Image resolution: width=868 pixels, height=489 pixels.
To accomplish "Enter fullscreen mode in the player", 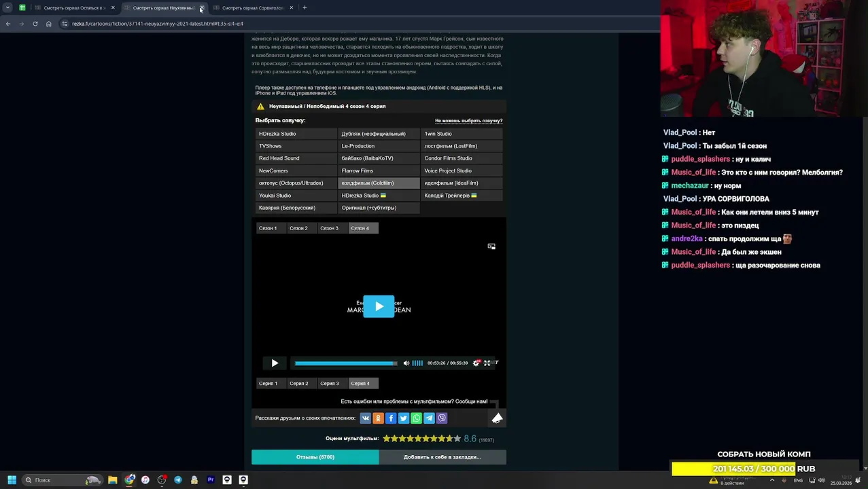I will 487,363.
